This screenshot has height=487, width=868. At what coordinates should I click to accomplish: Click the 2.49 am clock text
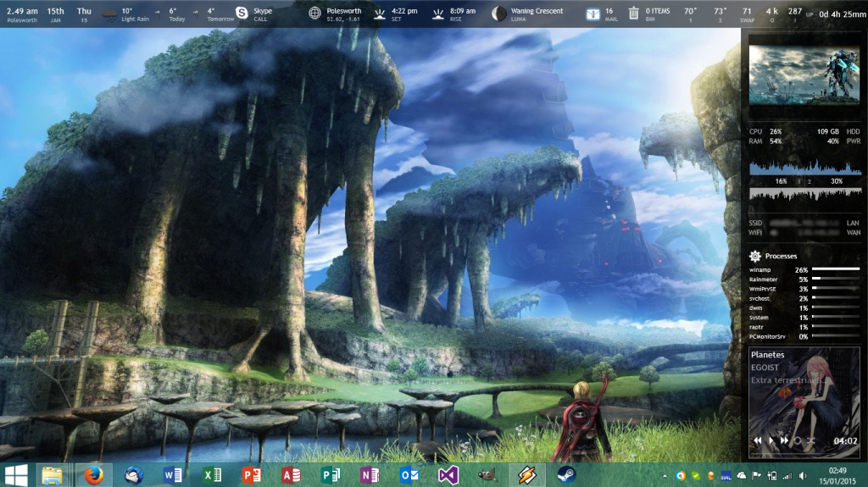click(23, 10)
